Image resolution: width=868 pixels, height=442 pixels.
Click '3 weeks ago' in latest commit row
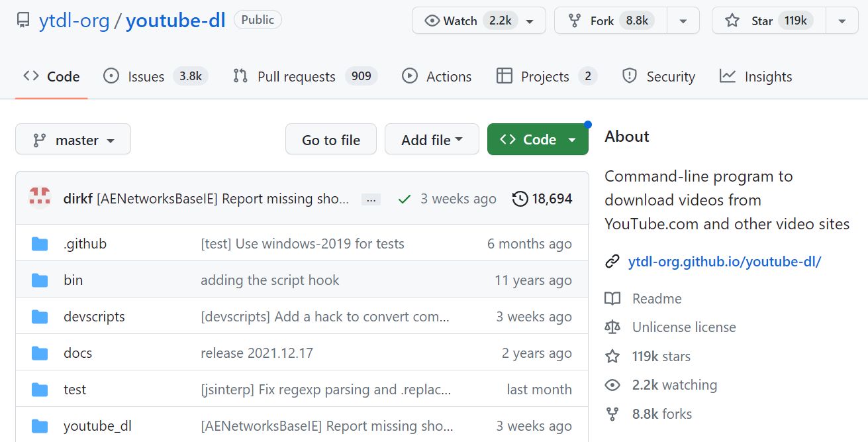pos(458,199)
